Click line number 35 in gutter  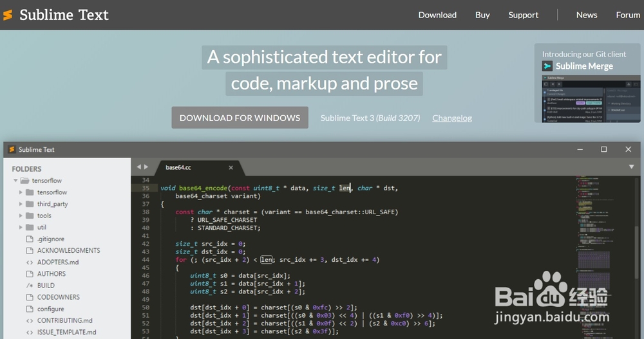[x=146, y=188]
